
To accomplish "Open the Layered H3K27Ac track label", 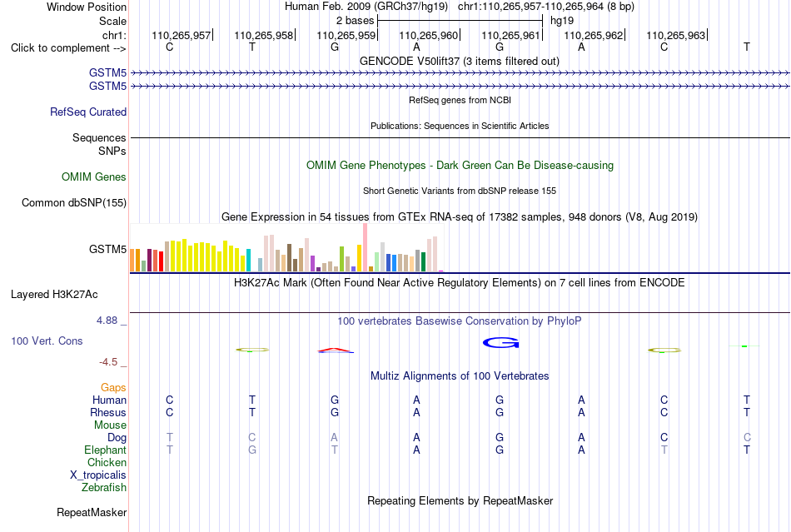I will [54, 295].
